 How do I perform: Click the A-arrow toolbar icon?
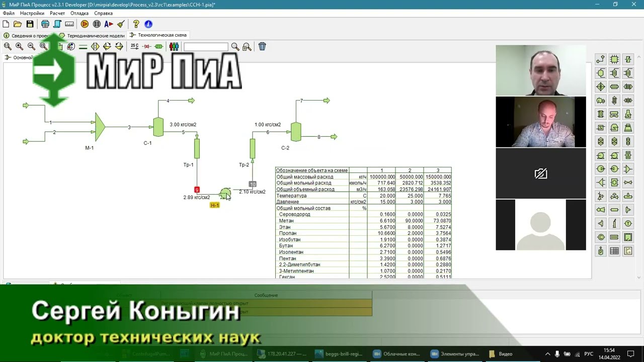[x=109, y=24]
